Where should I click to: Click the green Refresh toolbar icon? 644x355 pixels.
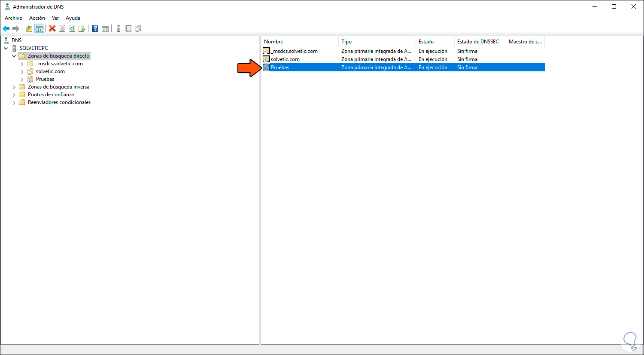click(72, 28)
